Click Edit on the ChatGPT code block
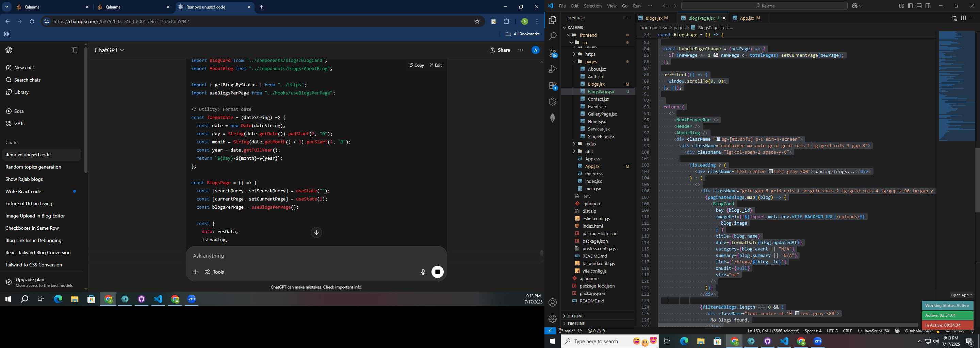This screenshot has height=348, width=980. point(436,65)
